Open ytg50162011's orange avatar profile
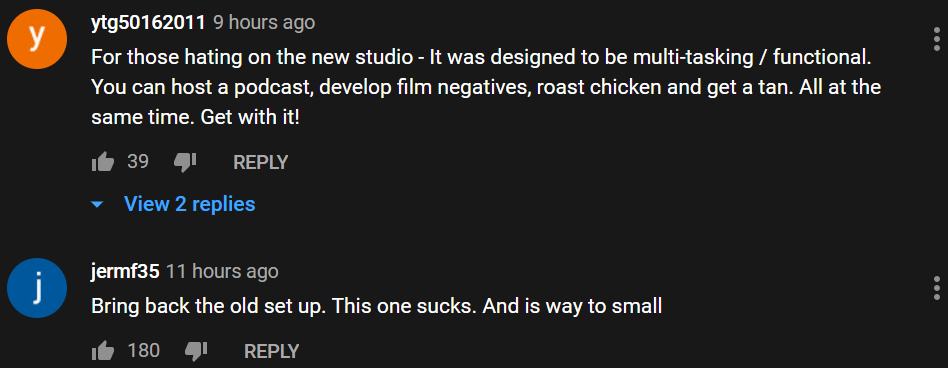The height and width of the screenshot is (368, 948). click(x=36, y=39)
